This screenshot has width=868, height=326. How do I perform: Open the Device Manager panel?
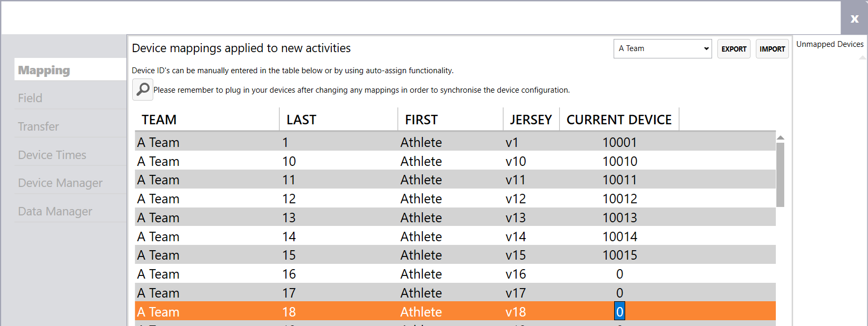60,182
